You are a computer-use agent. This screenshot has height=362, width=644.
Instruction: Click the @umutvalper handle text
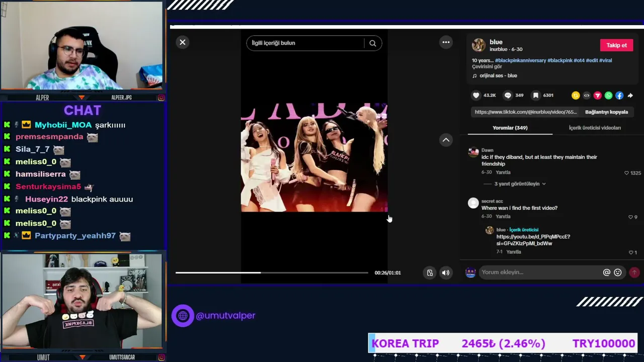tap(225, 316)
